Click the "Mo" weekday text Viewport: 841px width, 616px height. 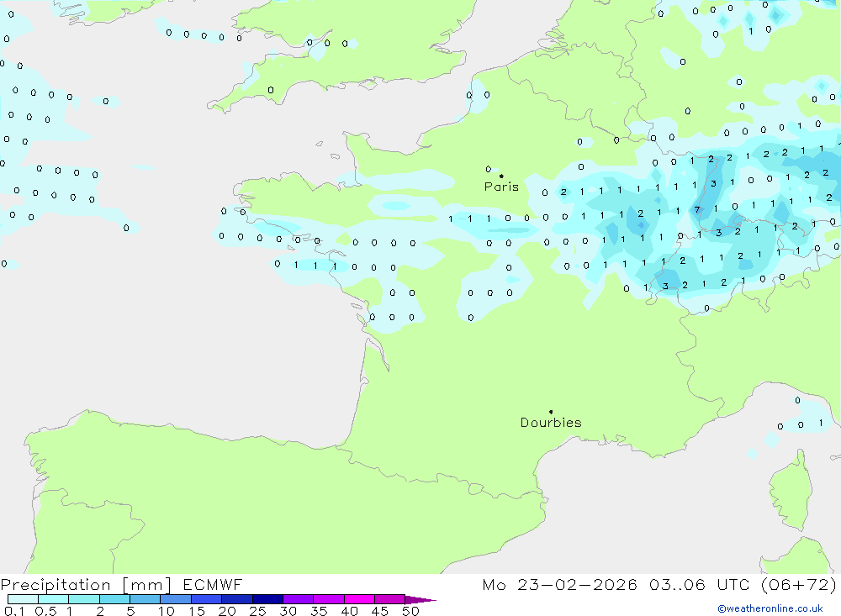point(494,584)
